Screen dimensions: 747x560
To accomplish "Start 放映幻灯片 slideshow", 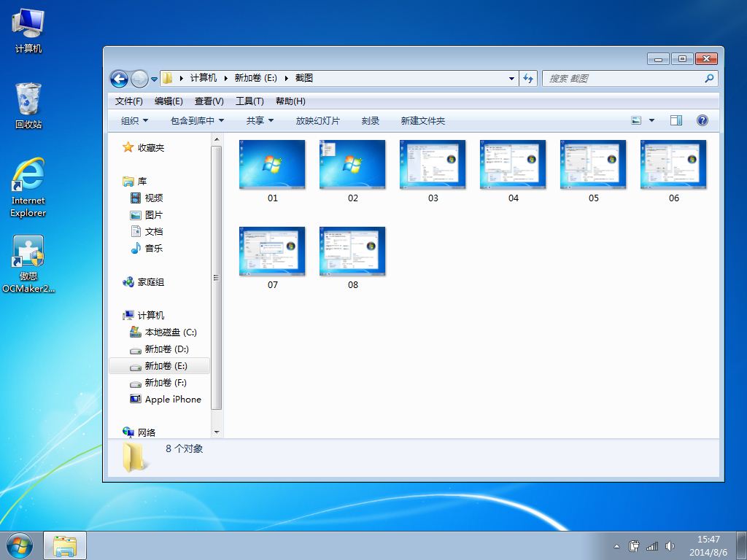I will click(318, 121).
